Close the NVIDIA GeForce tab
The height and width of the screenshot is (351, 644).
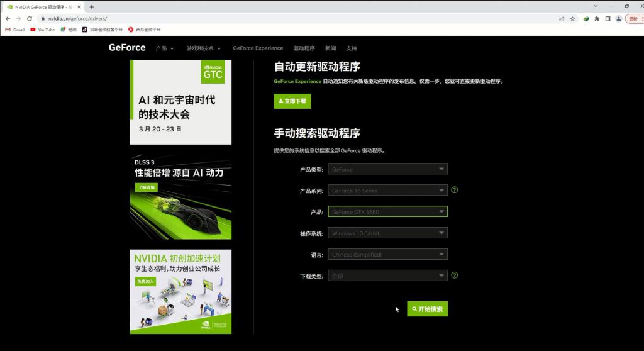point(79,7)
